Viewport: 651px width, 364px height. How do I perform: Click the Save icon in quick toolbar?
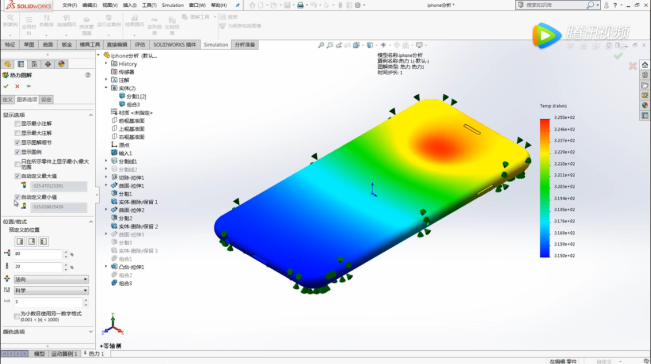coord(287,5)
